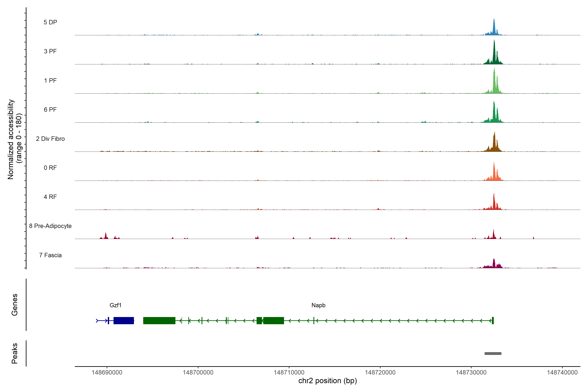The width and height of the screenshot is (588, 392).
Task: Click the Napb gene name label
Action: (x=318, y=305)
